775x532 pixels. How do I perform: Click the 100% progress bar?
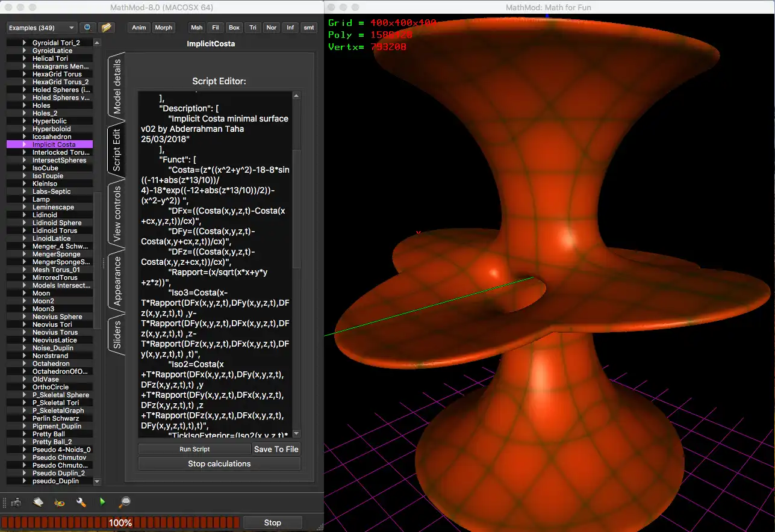tap(120, 522)
